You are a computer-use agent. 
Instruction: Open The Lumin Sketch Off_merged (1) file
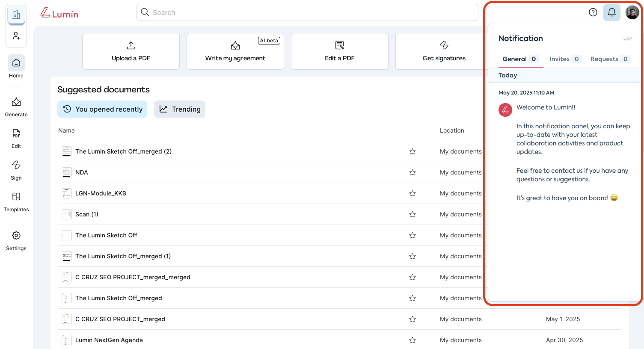tap(123, 256)
